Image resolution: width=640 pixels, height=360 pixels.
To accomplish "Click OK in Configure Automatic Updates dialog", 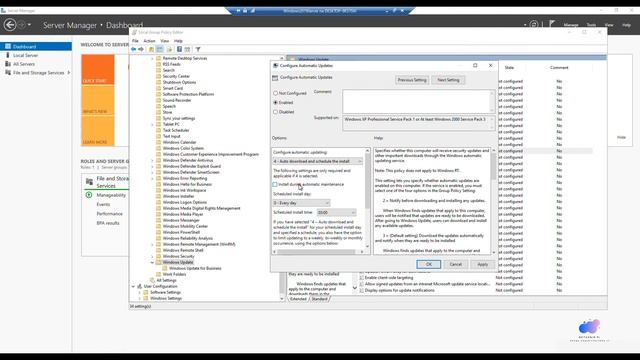I will click(x=429, y=264).
